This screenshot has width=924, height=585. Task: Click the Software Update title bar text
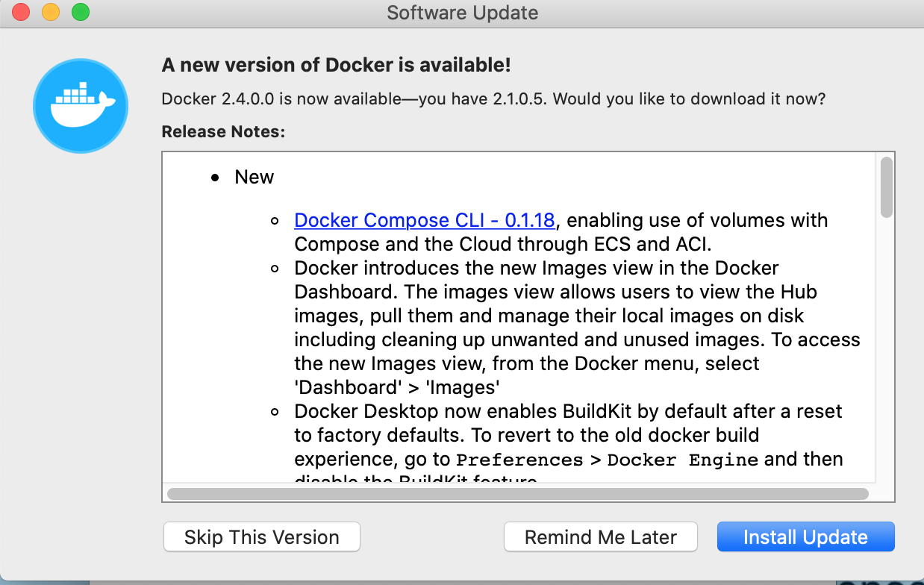pos(462,13)
